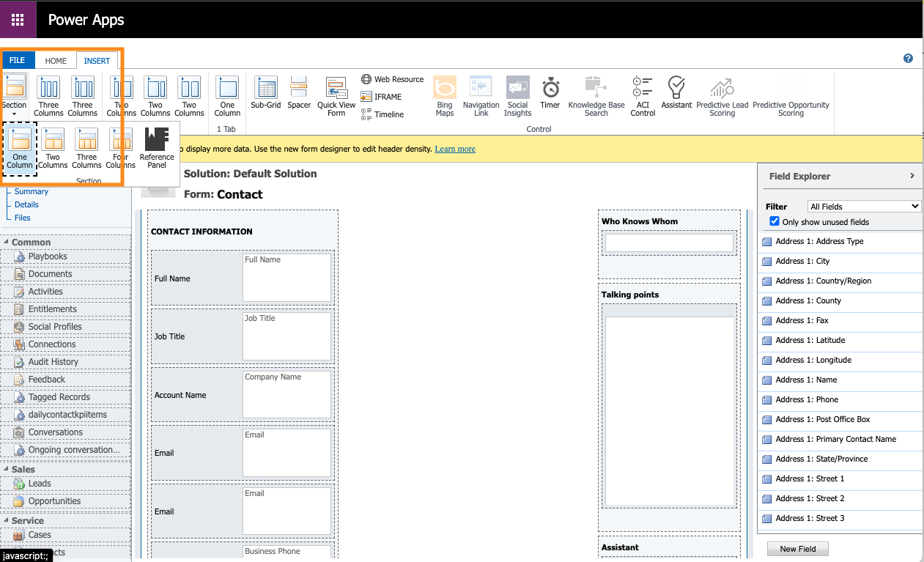Insert a Timeline control
The width and height of the screenshot is (924, 562).
382,114
